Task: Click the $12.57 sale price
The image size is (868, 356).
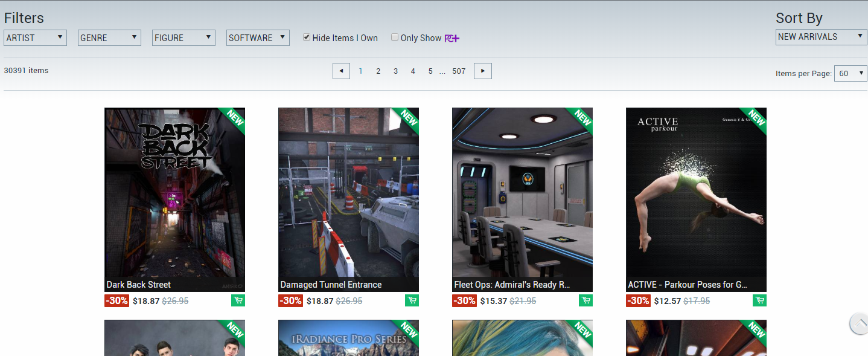Action: tap(667, 301)
